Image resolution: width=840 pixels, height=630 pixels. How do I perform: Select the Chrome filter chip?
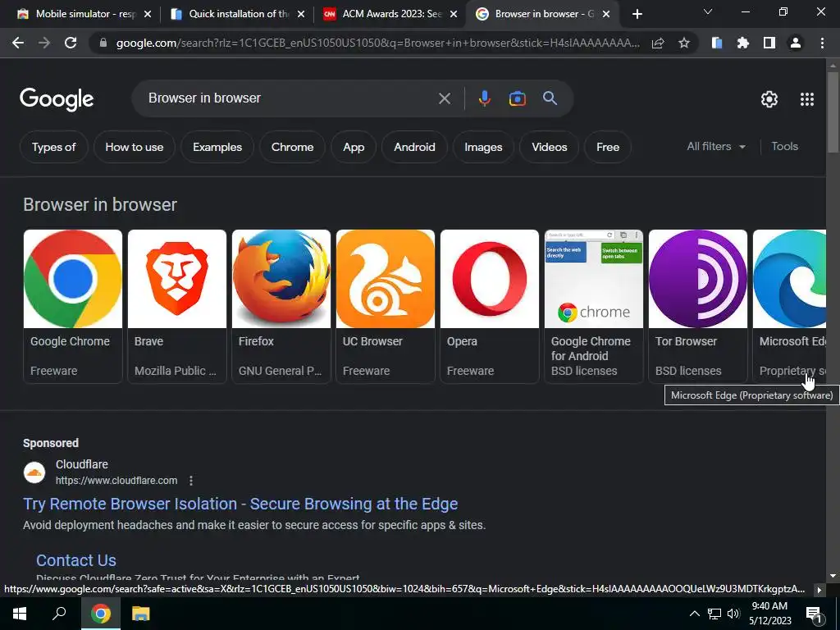pos(293,147)
